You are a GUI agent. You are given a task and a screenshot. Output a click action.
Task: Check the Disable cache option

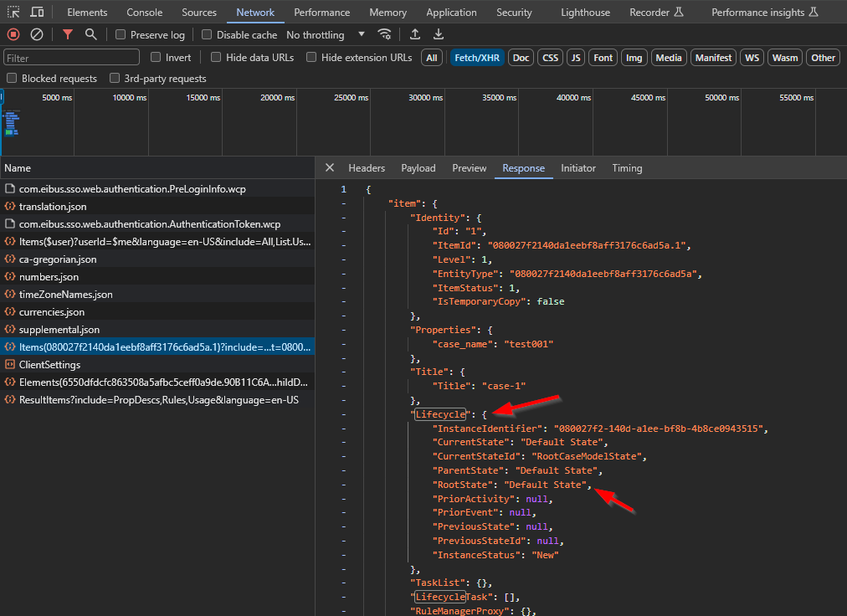207,35
